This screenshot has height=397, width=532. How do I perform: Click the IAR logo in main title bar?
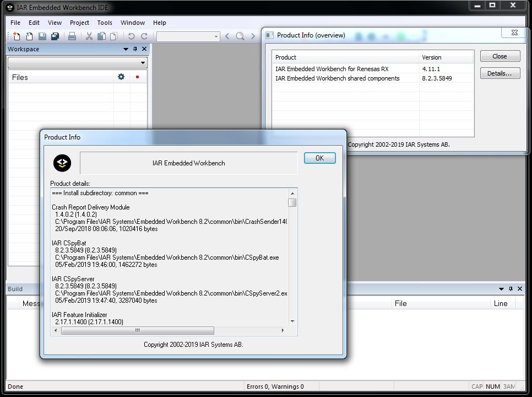(x=10, y=8)
